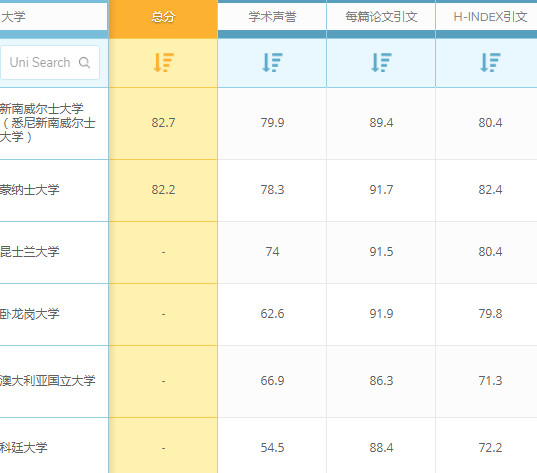Sort by 每篇论文引文 sort icon
Screen dimensions: 537x473
click(x=381, y=62)
